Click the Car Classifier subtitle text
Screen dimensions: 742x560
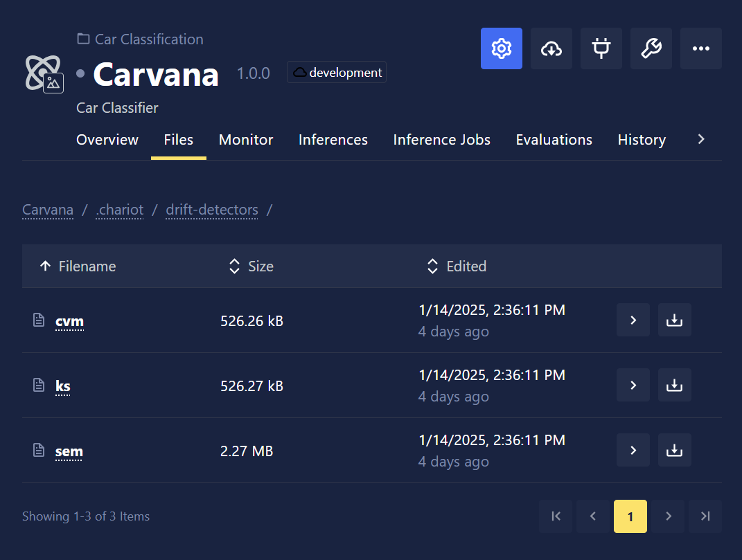(117, 108)
